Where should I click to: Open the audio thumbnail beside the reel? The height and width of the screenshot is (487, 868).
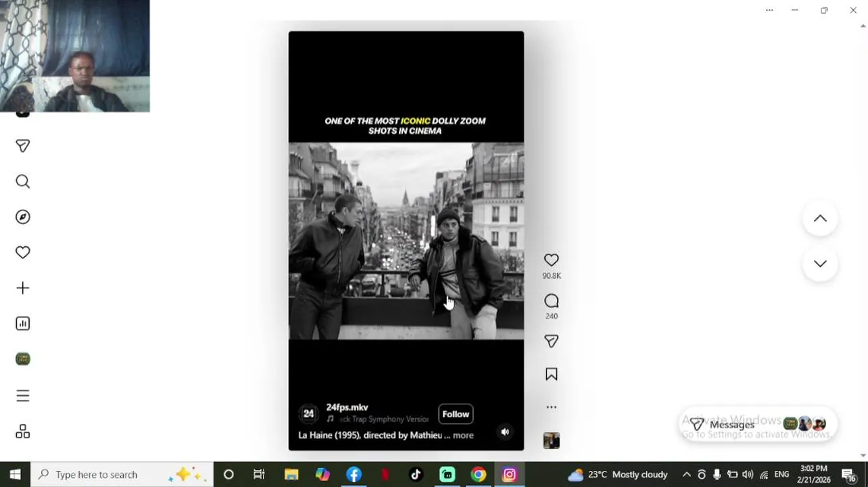tap(551, 440)
